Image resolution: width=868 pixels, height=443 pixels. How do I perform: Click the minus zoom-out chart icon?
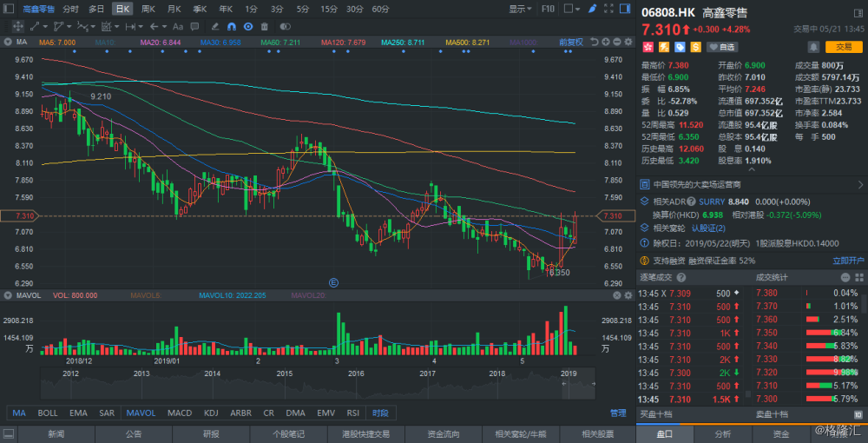(x=616, y=42)
